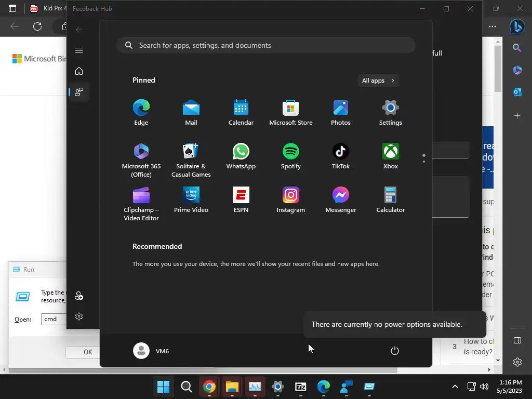Select the Kid Pix browser tab
The width and height of the screenshot is (532, 399).
coord(47,8)
